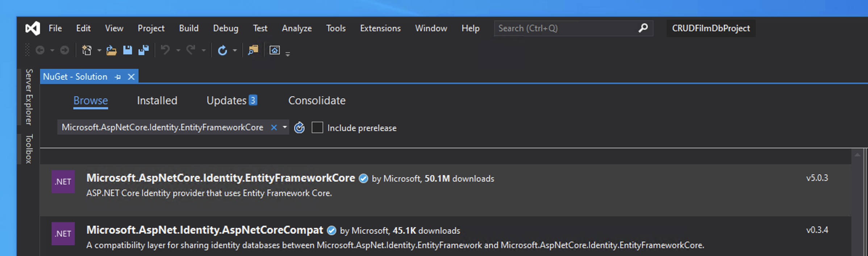The width and height of the screenshot is (868, 256).
Task: Click the Undo arrow icon
Action: pos(165,50)
